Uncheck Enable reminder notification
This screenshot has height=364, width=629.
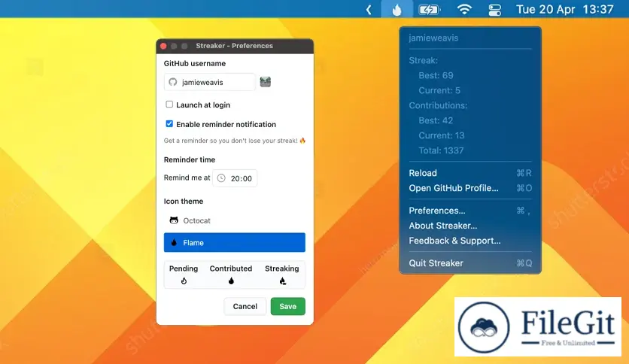pyautogui.click(x=169, y=123)
